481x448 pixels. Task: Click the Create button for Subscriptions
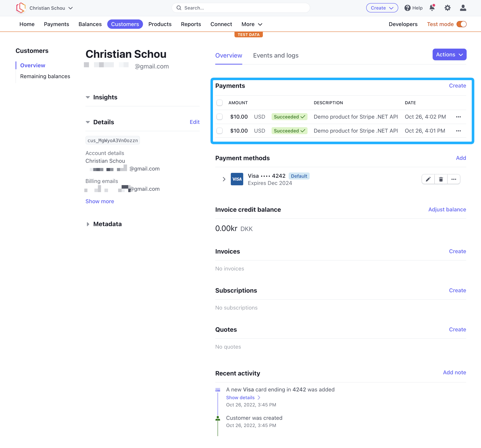(x=457, y=290)
